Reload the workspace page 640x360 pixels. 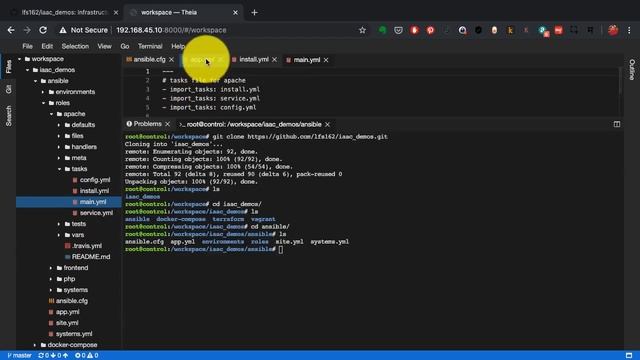tap(43, 30)
